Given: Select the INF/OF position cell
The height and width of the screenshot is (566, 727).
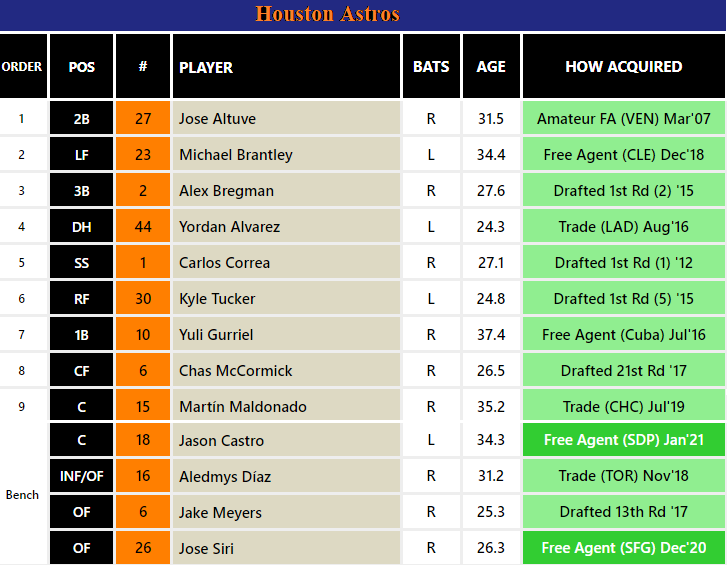Looking at the screenshot, I should 82,476.
